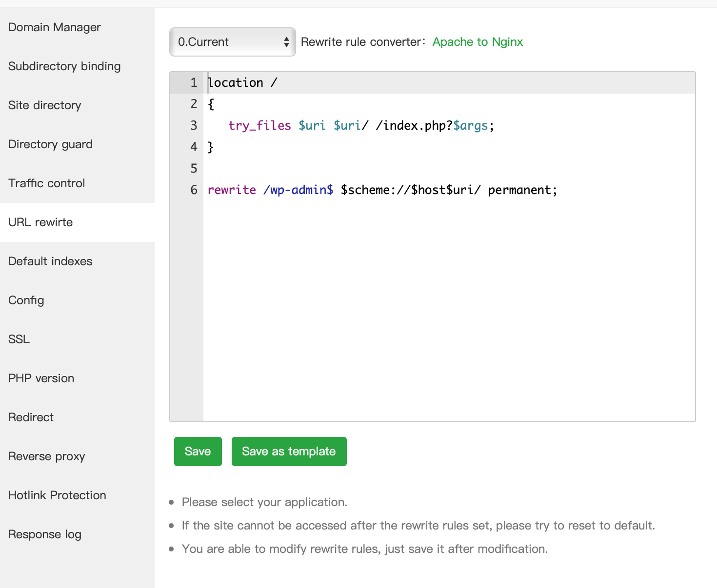Click Save as template button
The width and height of the screenshot is (717, 588).
click(289, 451)
